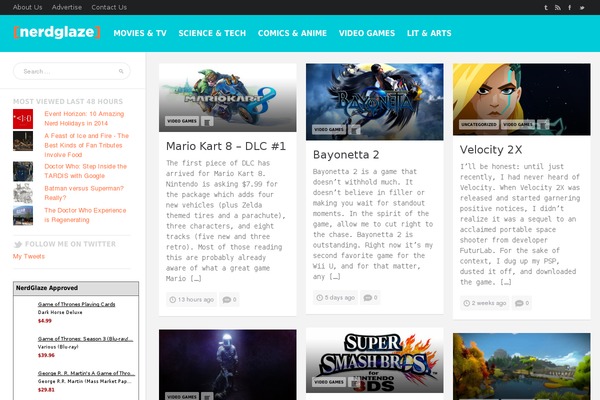Click the thumbnail for Batman versus Superman
The height and width of the screenshot is (400, 600).
point(23,193)
